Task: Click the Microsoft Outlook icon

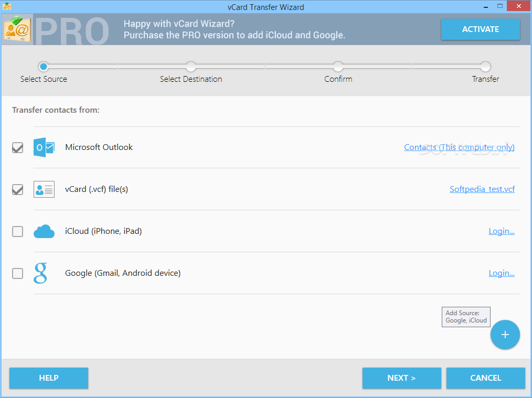Action: click(44, 147)
